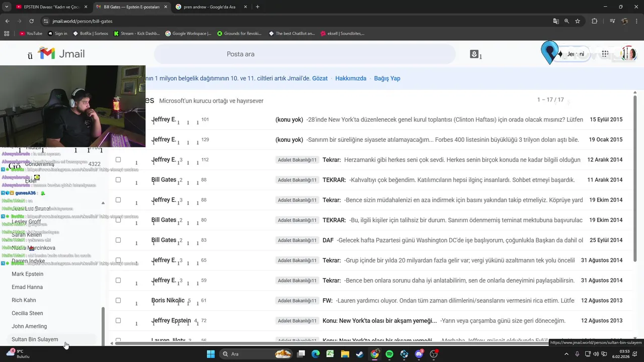The height and width of the screenshot is (362, 644).
Task: Tick checkbox of 'sorunu daha iyi anlatabilirim' email
Action: 118,281
